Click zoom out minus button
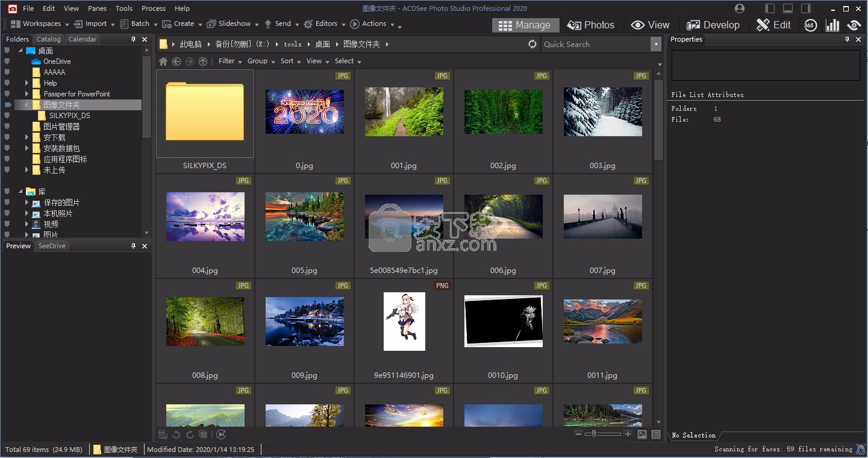This screenshot has height=458, width=868. [x=578, y=434]
